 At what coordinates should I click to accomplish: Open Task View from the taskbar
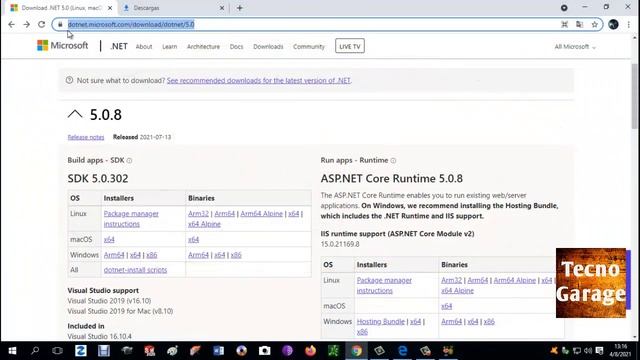58,351
